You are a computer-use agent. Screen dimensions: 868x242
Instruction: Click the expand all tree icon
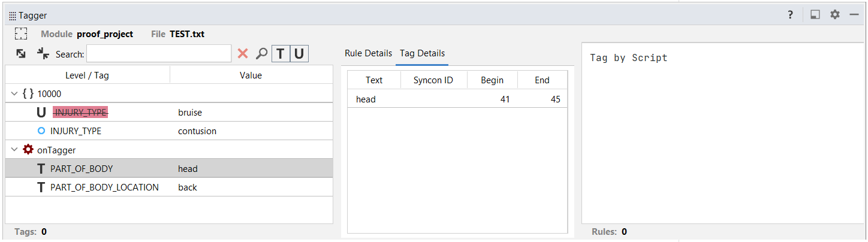(x=21, y=54)
